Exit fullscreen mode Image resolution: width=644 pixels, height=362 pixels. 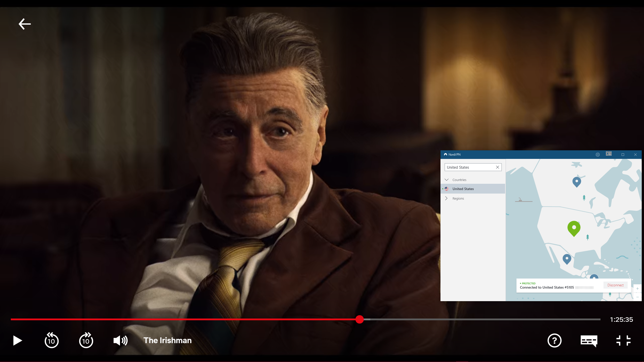coord(623,341)
